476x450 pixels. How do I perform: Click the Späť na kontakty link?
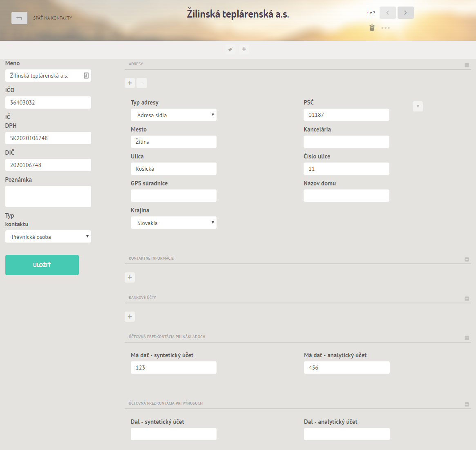(x=53, y=18)
